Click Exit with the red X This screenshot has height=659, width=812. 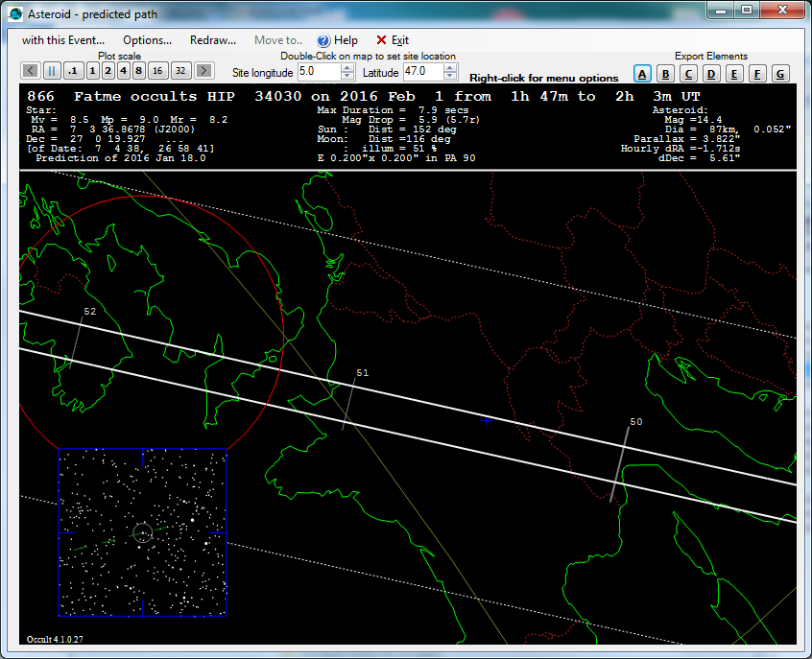pyautogui.click(x=392, y=40)
